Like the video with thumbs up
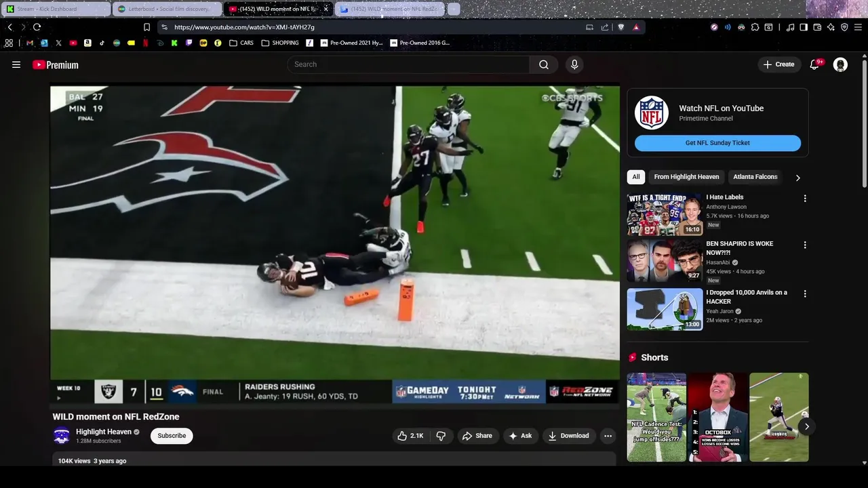 click(x=410, y=436)
